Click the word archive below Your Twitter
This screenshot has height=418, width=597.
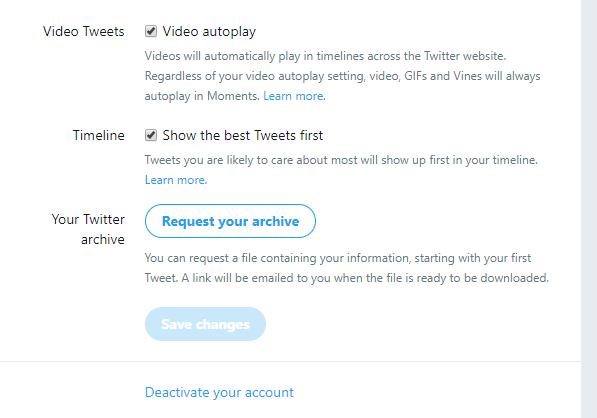[103, 239]
